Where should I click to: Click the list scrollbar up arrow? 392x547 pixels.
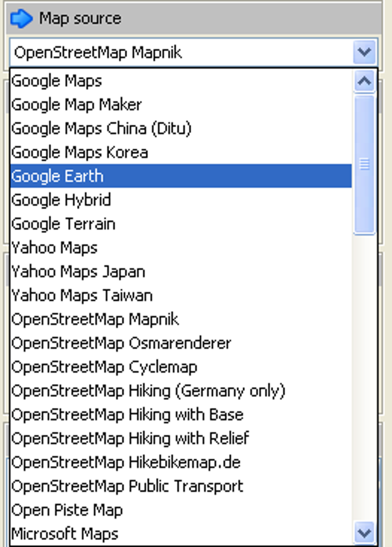tap(364, 81)
